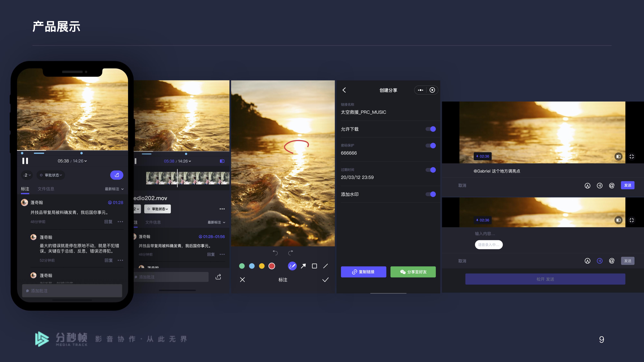Open the 审批状态 dropdown on phone
The image size is (644, 362).
[51, 175]
